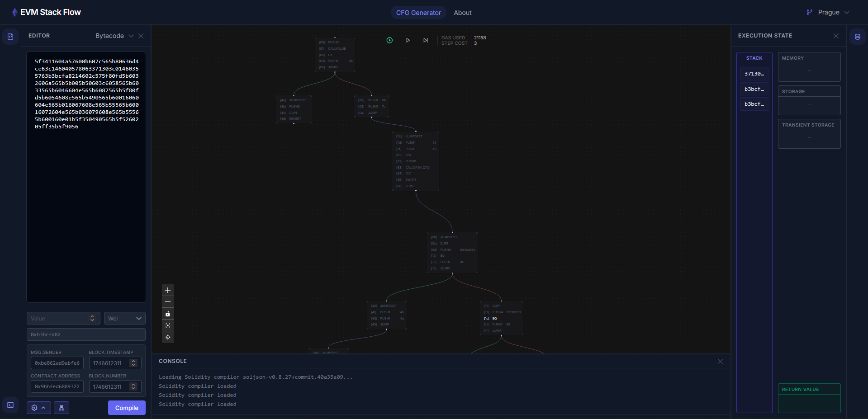The image size is (868, 419).
Task: Toggle graph interactivity lock icon
Action: coord(168,314)
